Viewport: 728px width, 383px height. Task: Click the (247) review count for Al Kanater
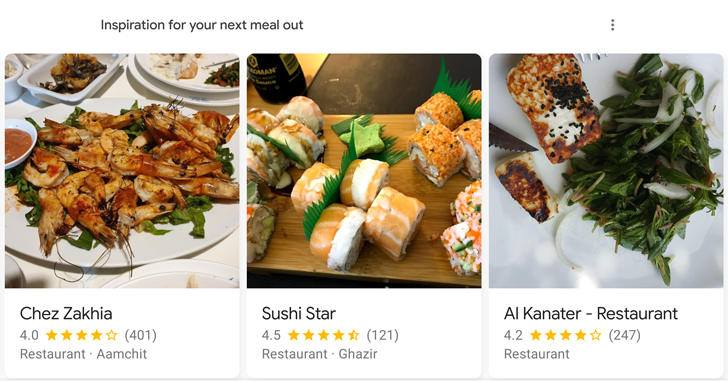[x=624, y=335]
